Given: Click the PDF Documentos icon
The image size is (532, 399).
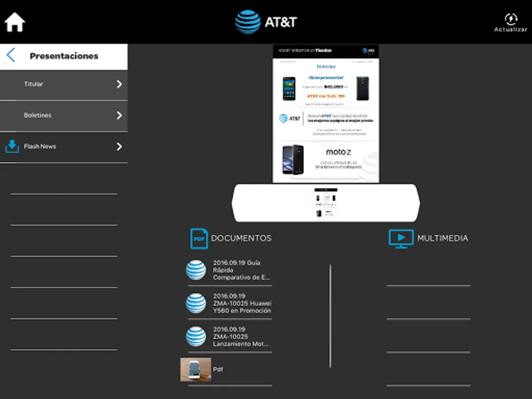Looking at the screenshot, I should (x=199, y=238).
